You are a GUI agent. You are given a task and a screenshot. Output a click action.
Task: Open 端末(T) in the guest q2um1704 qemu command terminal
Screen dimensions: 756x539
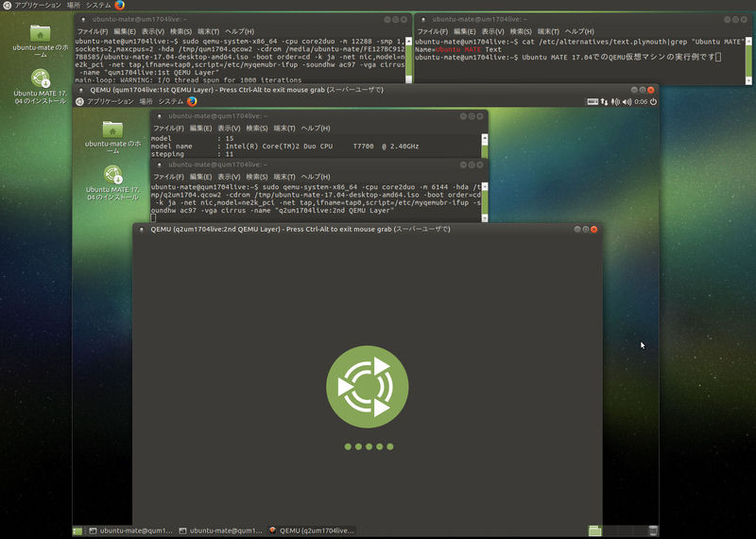pyautogui.click(x=284, y=177)
